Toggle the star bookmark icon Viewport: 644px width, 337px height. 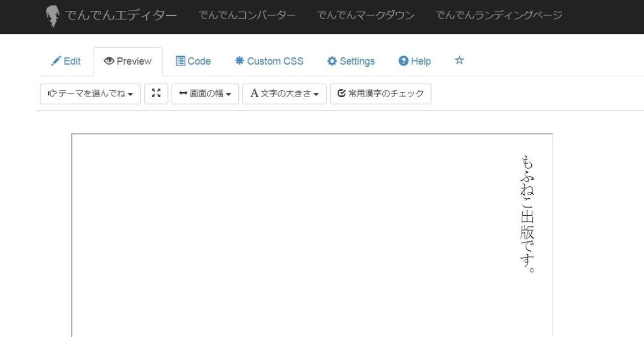point(460,61)
